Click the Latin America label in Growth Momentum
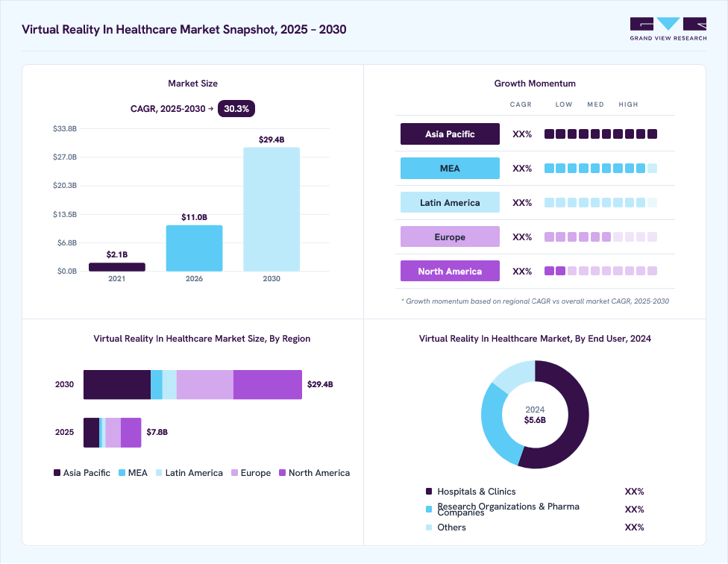This screenshot has width=728, height=564. (x=450, y=203)
